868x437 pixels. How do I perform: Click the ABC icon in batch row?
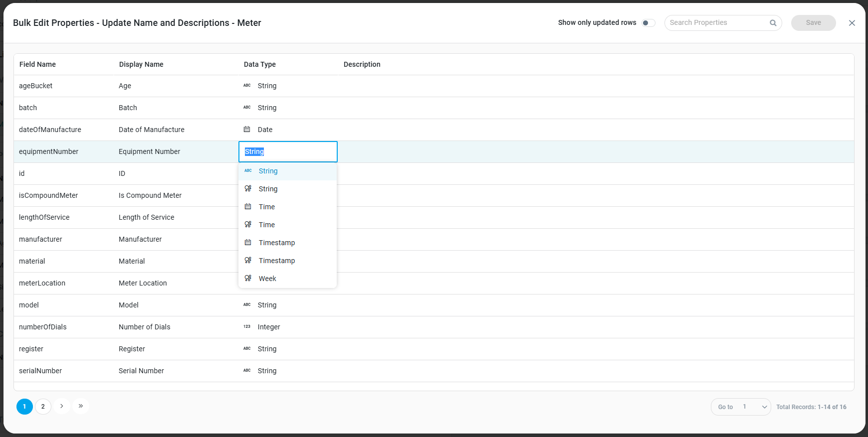247,108
